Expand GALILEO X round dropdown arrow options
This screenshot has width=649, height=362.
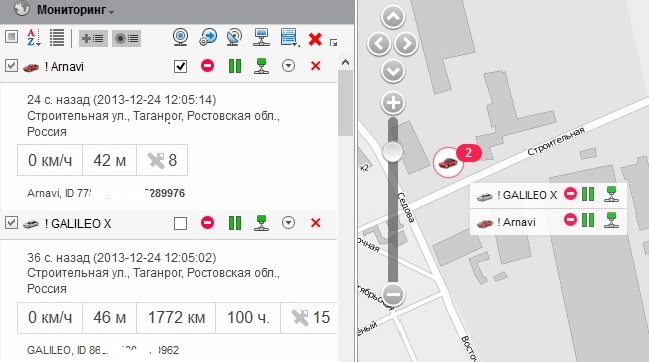[288, 223]
